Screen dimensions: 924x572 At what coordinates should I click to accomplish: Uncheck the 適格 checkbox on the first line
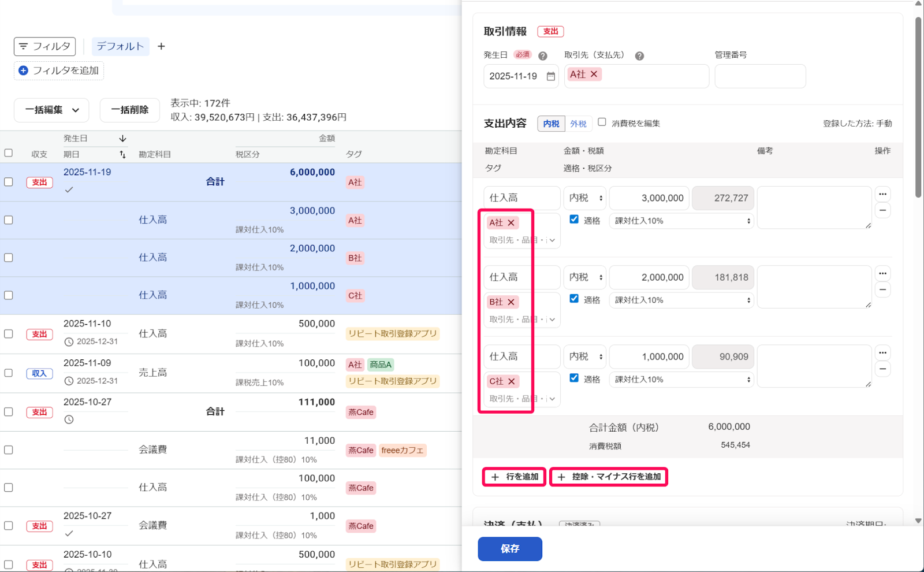pos(574,219)
